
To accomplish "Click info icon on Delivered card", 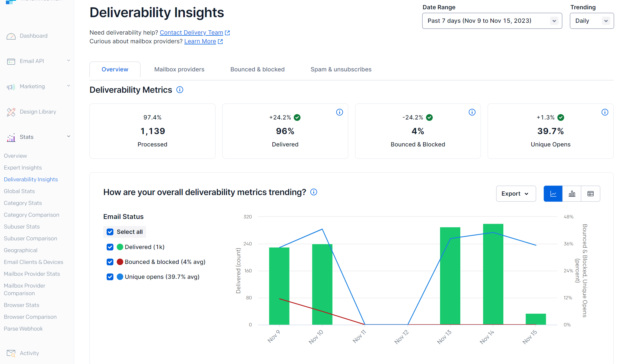I will 340,112.
